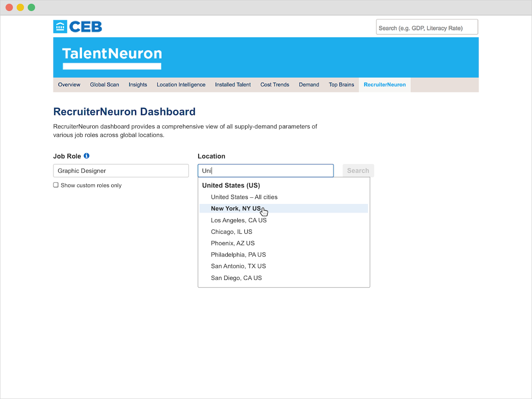Switch to Global Scan tab
Screen dimensions: 532x399
coord(104,85)
